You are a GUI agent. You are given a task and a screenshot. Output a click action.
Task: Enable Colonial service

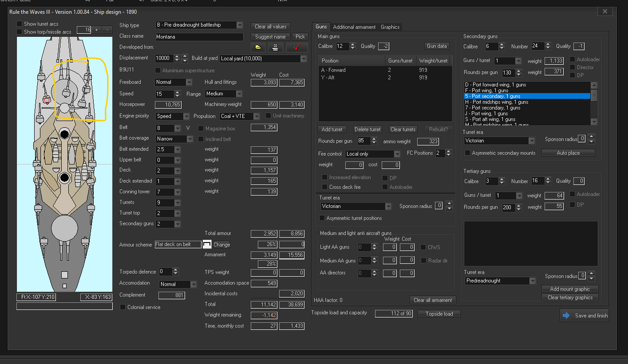click(122, 307)
